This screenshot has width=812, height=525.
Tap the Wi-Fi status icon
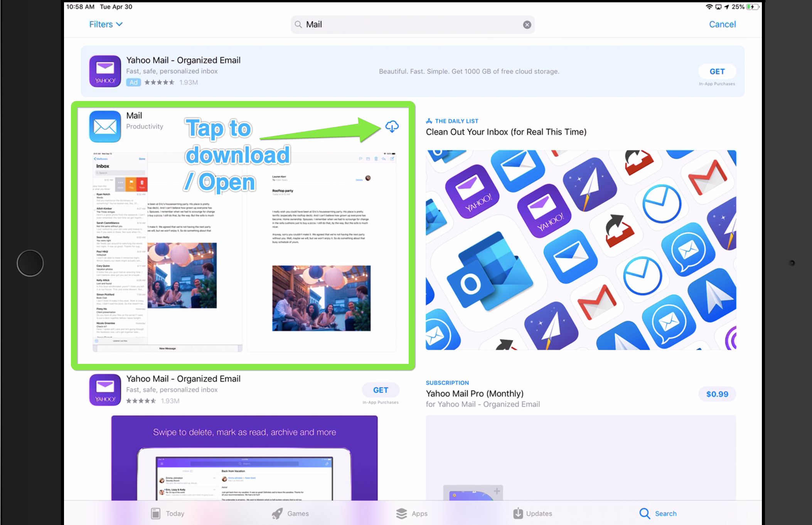709,7
